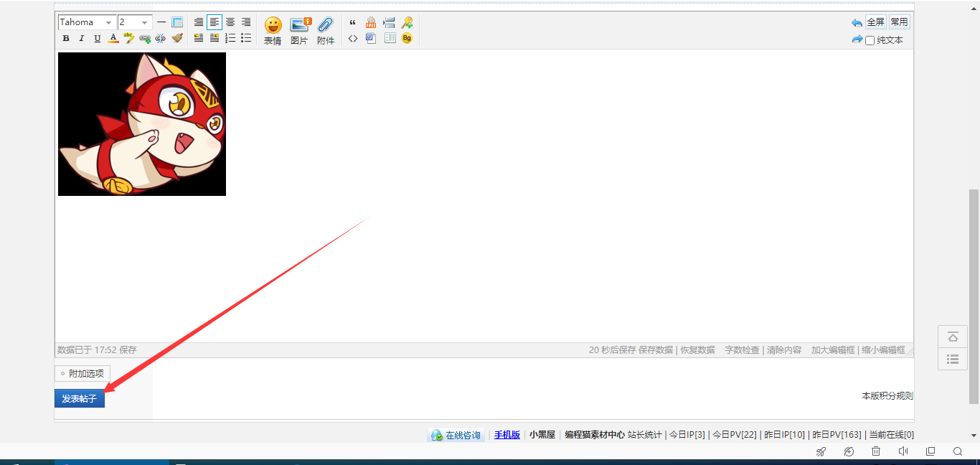Toggle the browser sound speaker icon

pos(903,451)
